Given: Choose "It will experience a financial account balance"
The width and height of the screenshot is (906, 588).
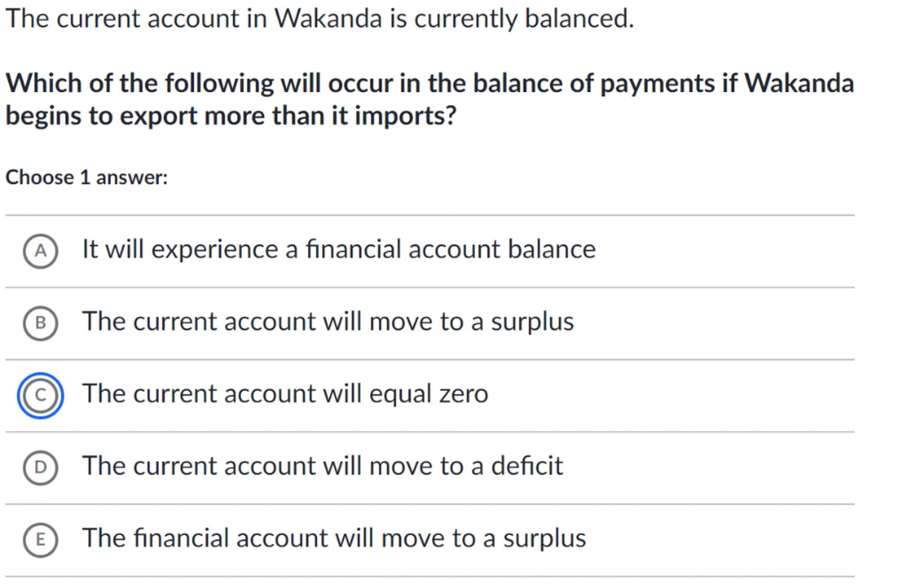Looking at the screenshot, I should 338,249.
